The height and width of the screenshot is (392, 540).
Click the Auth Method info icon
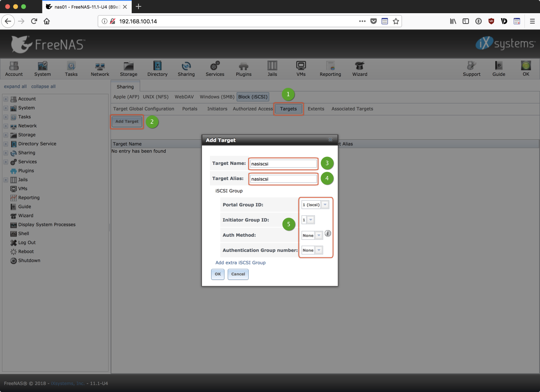[328, 234]
